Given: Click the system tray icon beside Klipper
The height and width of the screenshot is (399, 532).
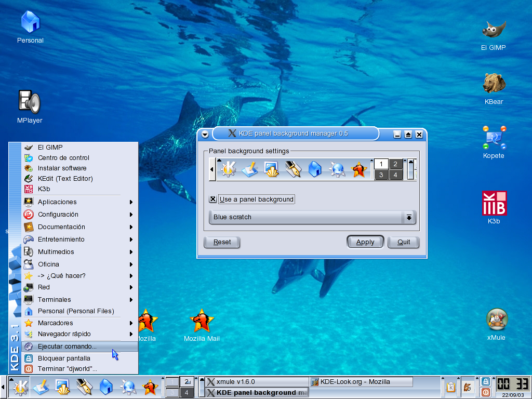Looking at the screenshot, I should click(x=468, y=387).
